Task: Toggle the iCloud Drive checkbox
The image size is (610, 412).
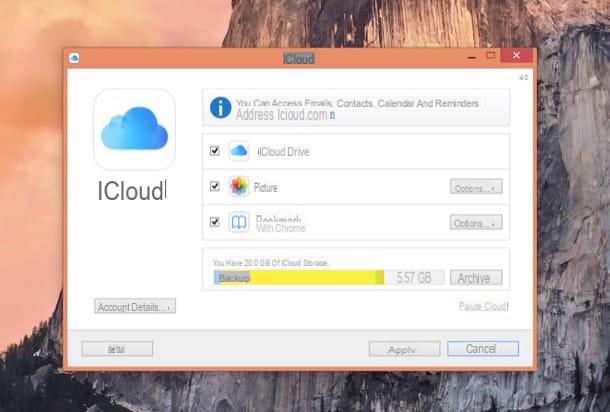Action: click(x=215, y=151)
